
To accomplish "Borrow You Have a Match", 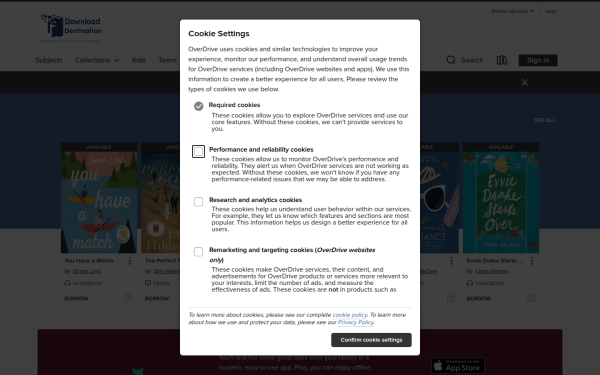I will pos(76,298).
